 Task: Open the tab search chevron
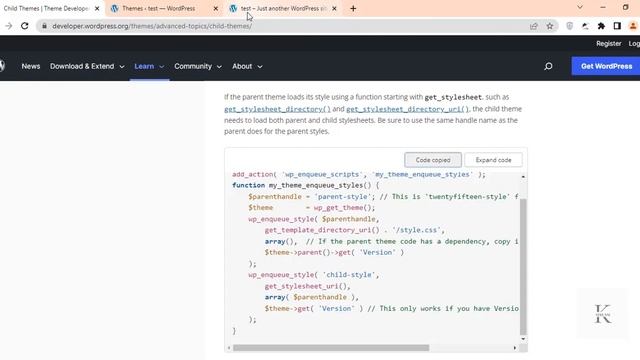pos(580,7)
